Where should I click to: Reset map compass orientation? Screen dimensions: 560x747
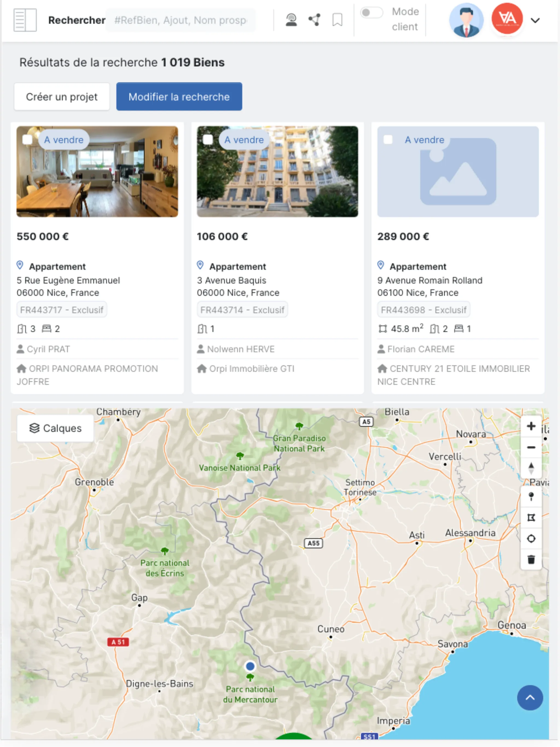click(x=531, y=468)
